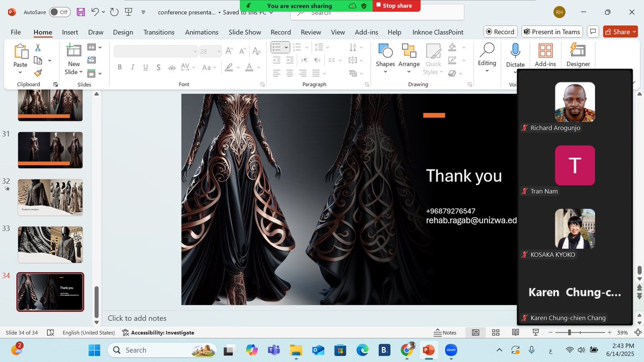The height and width of the screenshot is (362, 644).
Task: Insert a New Slide with the slide icon
Action: coord(74,50)
